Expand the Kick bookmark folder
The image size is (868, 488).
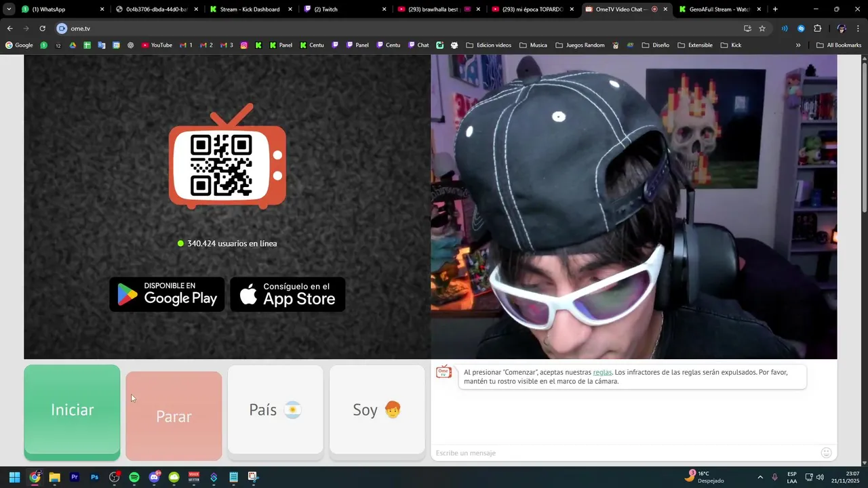coord(731,45)
